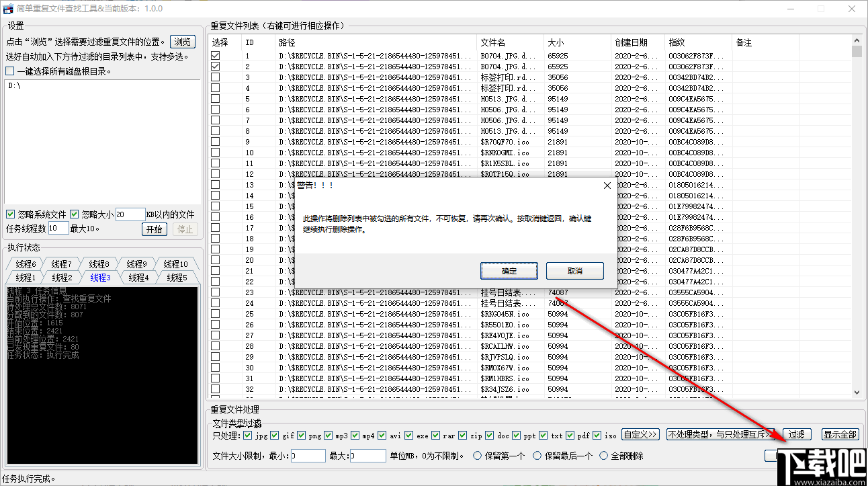The width and height of the screenshot is (868, 486).
Task: Switch to the 线程4 tab
Action: (x=138, y=278)
